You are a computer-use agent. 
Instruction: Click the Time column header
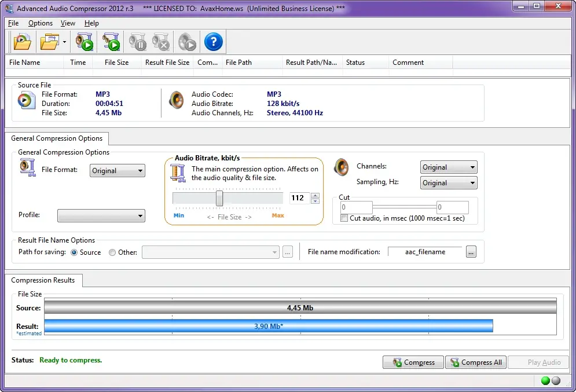pos(78,63)
